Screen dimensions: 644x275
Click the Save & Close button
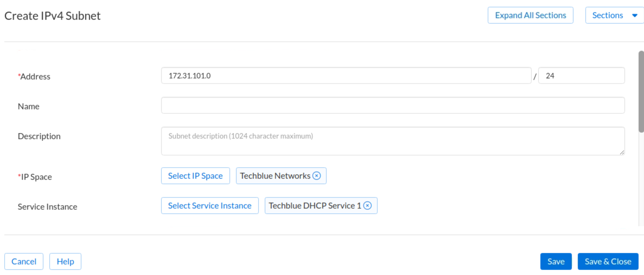pos(608,261)
